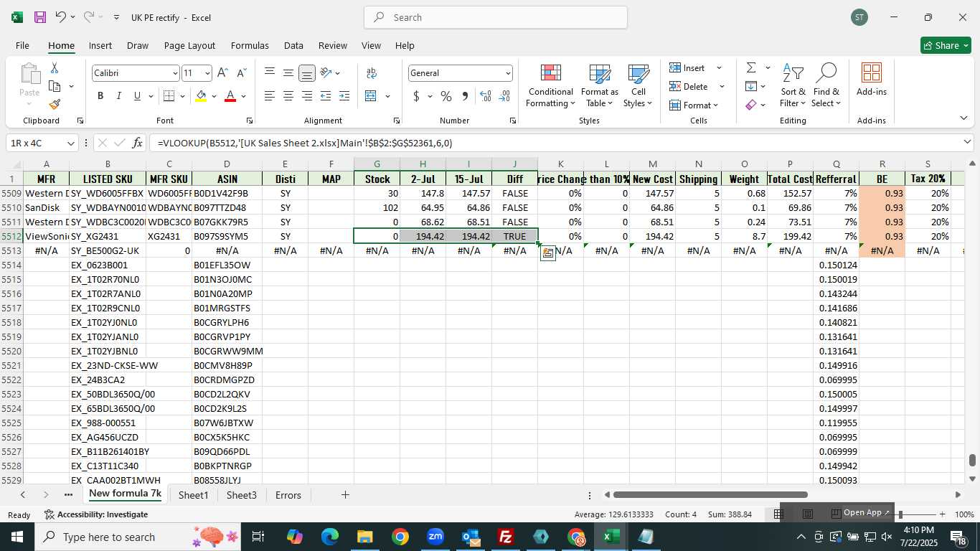Click Font Color red A swatch
The height and width of the screenshot is (551, 980).
pos(230,96)
